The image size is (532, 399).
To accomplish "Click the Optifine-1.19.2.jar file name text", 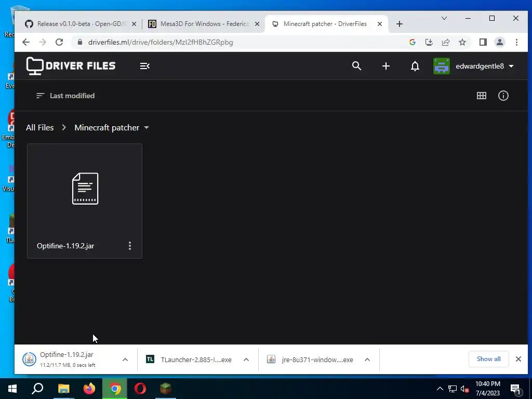I will [x=65, y=246].
